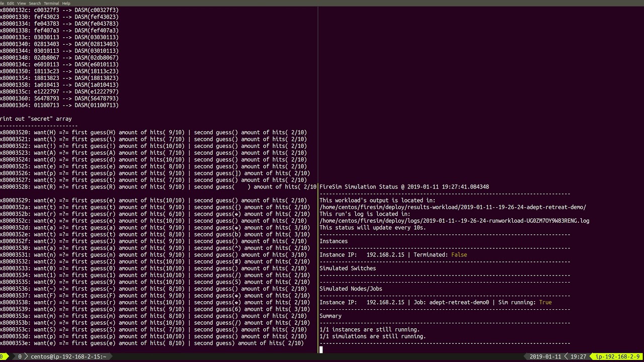Click the x80003533 want(0) output row

[153, 268]
